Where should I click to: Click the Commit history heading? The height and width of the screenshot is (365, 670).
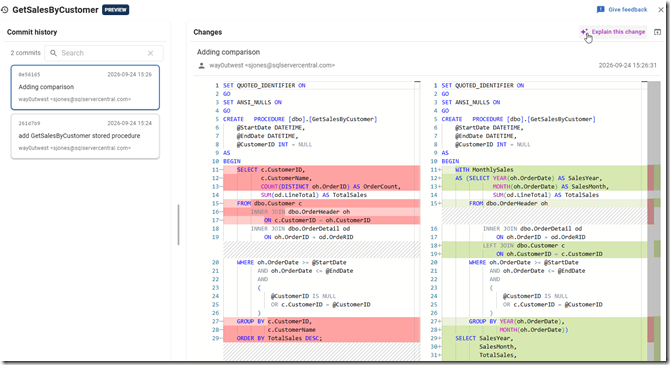pos(32,32)
